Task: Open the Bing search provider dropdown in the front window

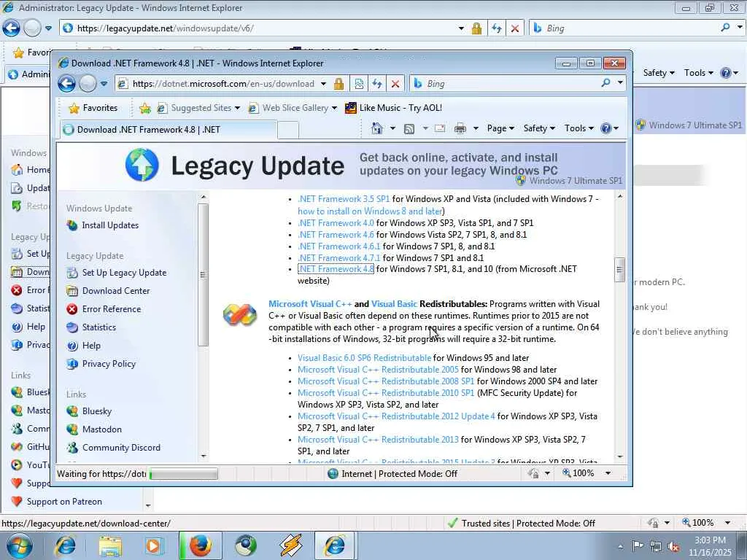Action: (x=620, y=83)
